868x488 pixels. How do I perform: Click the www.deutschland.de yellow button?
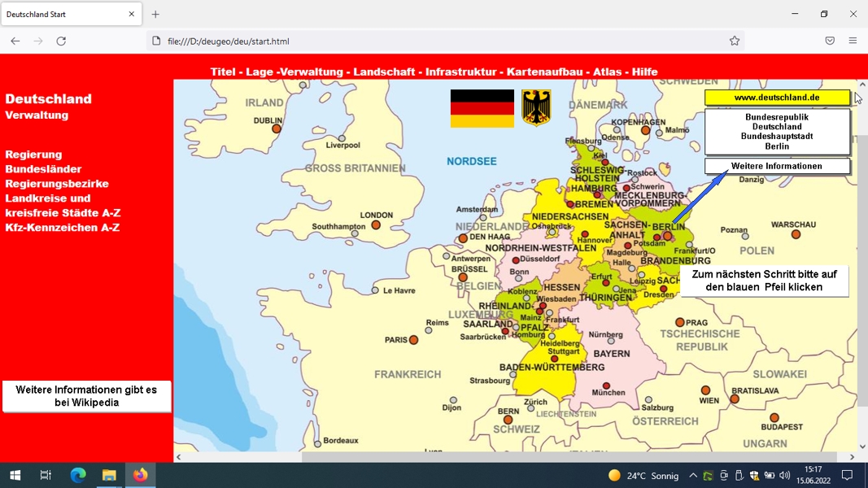(777, 98)
